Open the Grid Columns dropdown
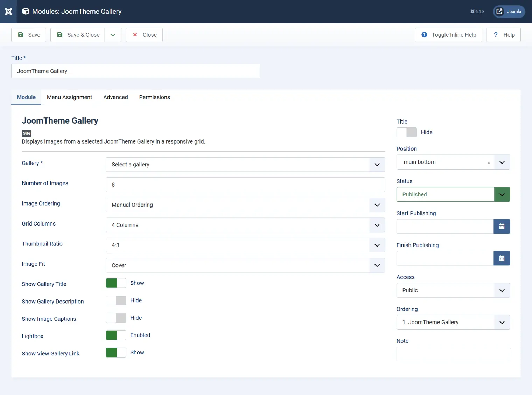This screenshot has height=395, width=532. point(245,225)
